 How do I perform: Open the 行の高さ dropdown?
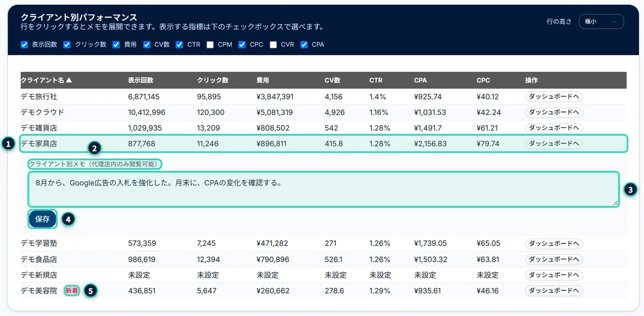601,21
